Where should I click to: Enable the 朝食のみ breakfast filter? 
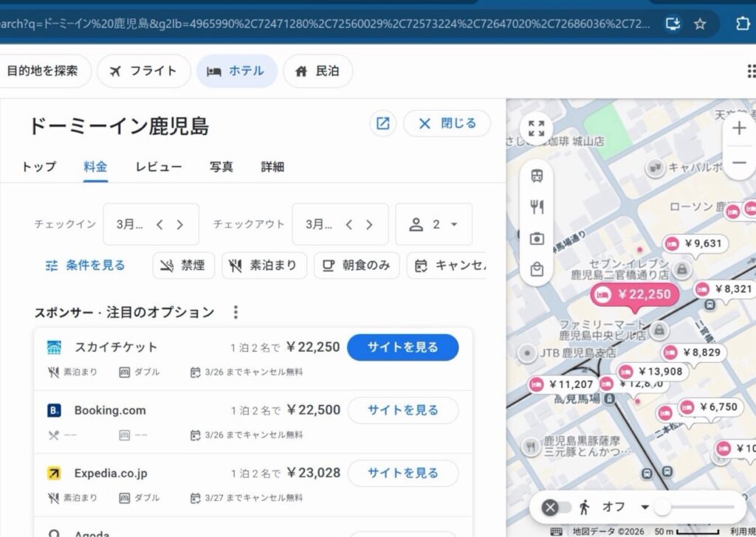357,266
